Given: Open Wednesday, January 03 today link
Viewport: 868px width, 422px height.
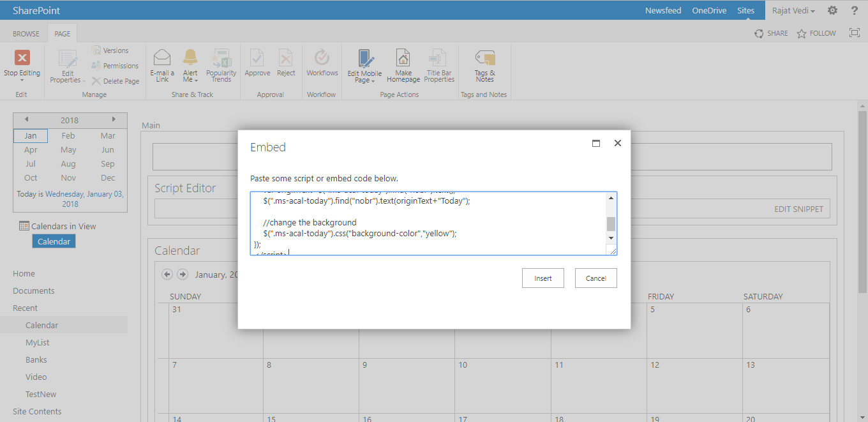Looking at the screenshot, I should point(84,199).
